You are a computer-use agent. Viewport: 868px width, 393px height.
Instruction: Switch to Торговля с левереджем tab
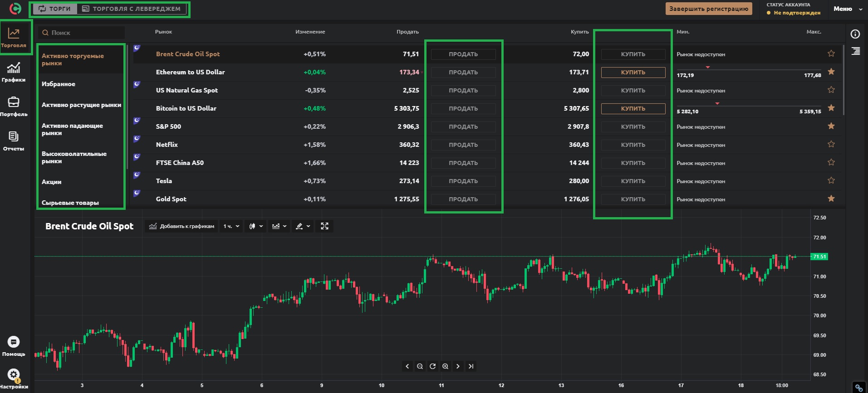tap(132, 9)
